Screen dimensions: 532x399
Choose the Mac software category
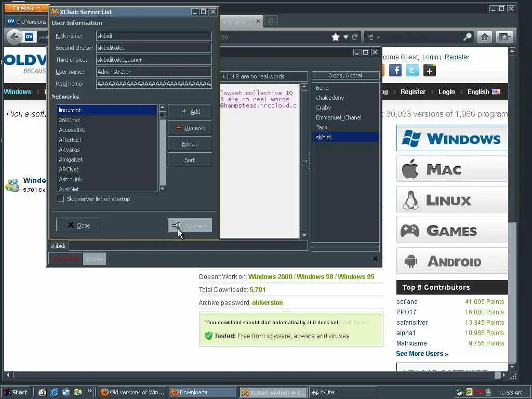click(x=452, y=169)
